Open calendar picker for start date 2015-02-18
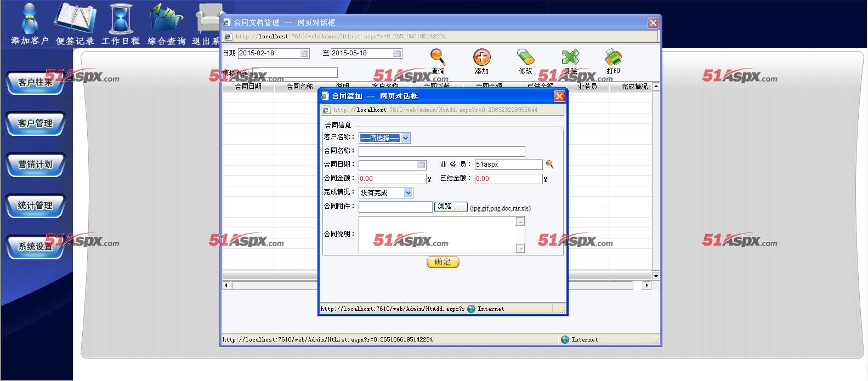This screenshot has height=381, width=868. pos(304,53)
